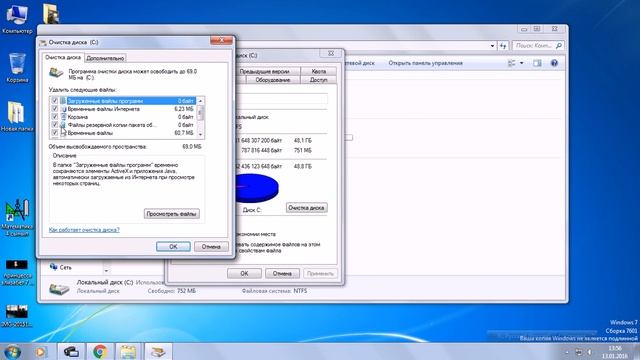Click the Windows Start button
Image resolution: width=640 pixels, height=360 pixels.
click(12, 351)
